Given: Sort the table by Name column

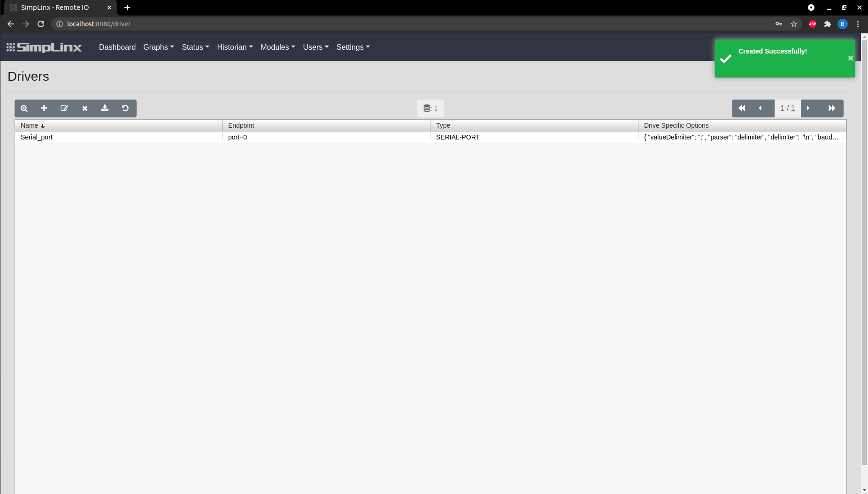Looking at the screenshot, I should tap(118, 125).
